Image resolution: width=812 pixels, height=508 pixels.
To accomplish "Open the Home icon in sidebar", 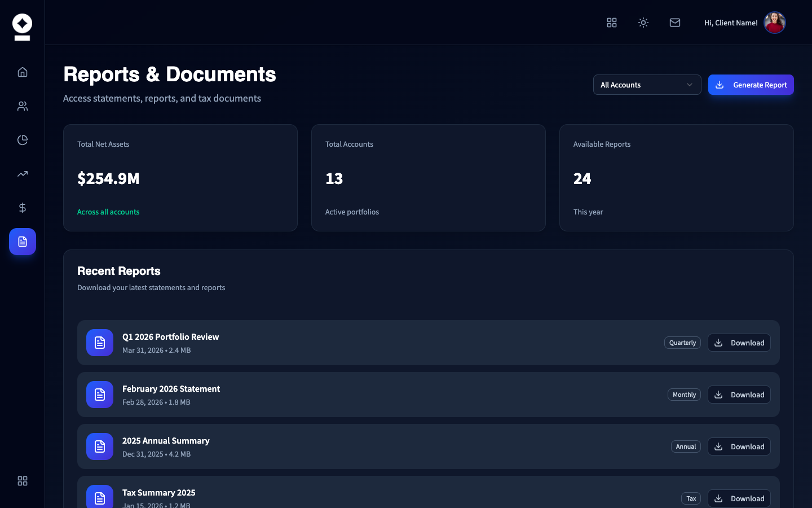I will pos(22,72).
